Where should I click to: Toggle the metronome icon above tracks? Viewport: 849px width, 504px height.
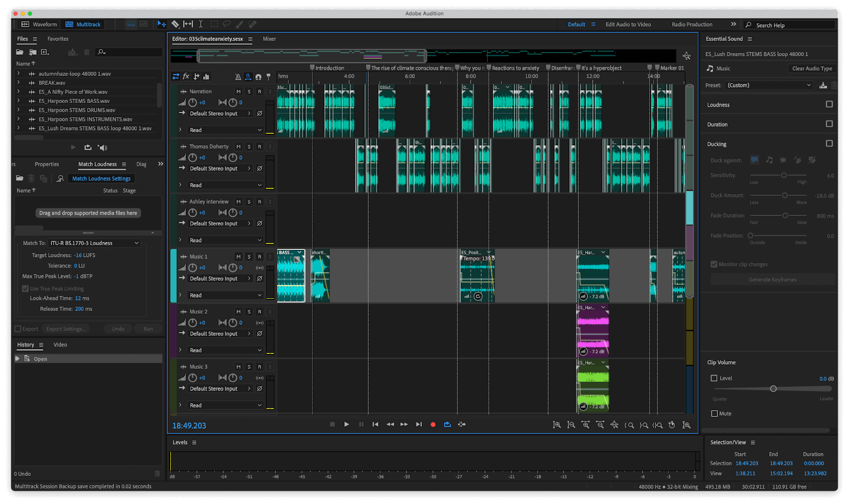[238, 77]
